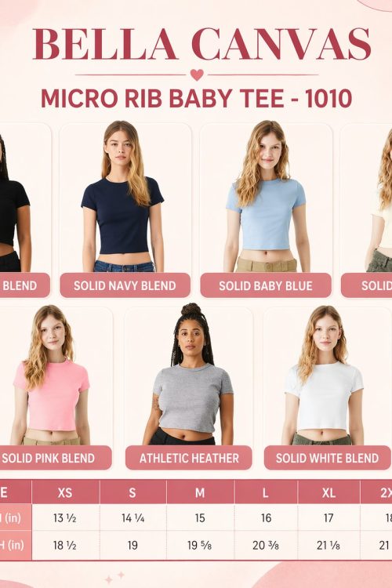Open the baby blue tee model photo
The height and width of the screenshot is (588, 392).
click(x=266, y=196)
